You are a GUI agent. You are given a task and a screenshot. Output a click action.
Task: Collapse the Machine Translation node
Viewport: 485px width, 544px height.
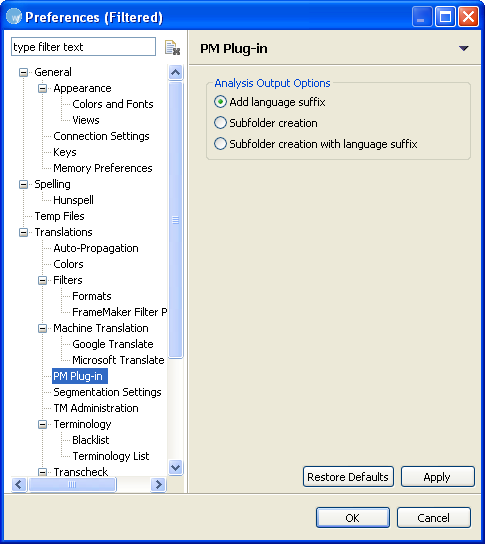click(42, 328)
